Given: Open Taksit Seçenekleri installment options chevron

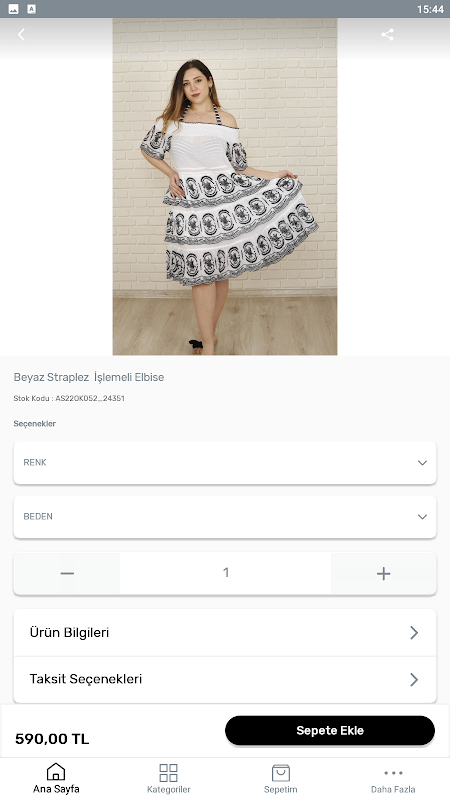Looking at the screenshot, I should coord(414,680).
